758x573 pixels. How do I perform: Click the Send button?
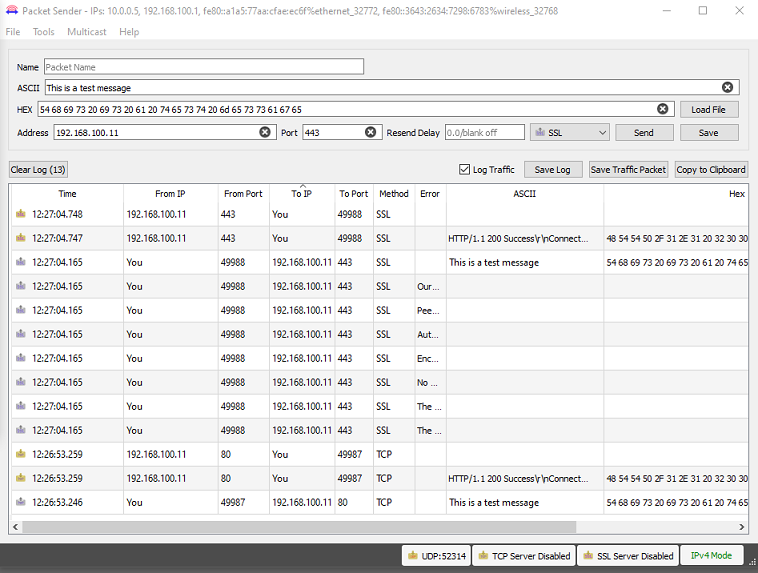[x=644, y=132]
